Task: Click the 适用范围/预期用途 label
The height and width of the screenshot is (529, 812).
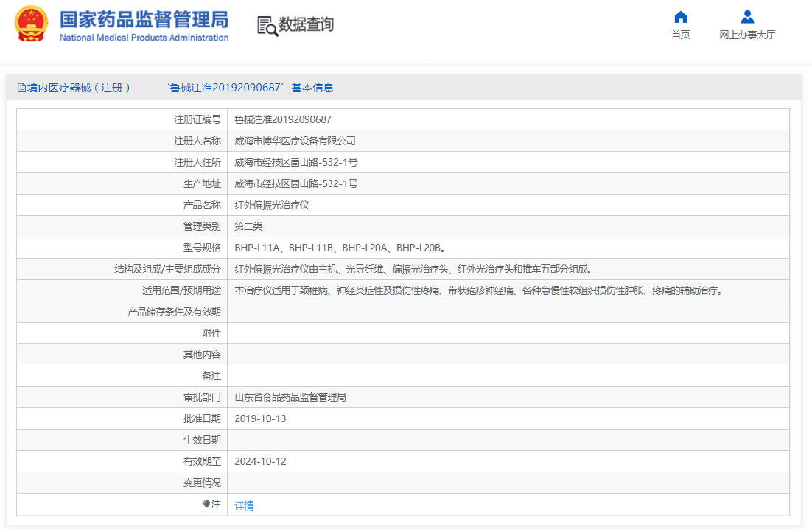Action: [x=182, y=290]
